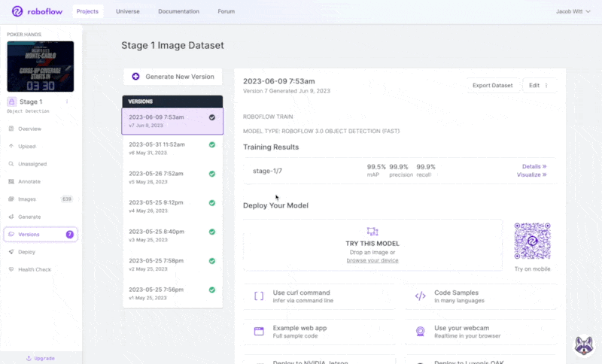
Task: Click the Example web app window icon
Action: (259, 331)
